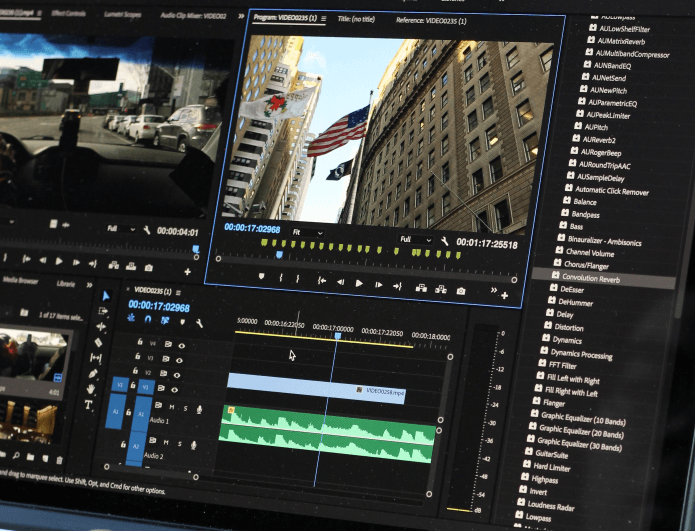Play the Source monitor clip
Viewport: 695px width, 531px height.
59,262
